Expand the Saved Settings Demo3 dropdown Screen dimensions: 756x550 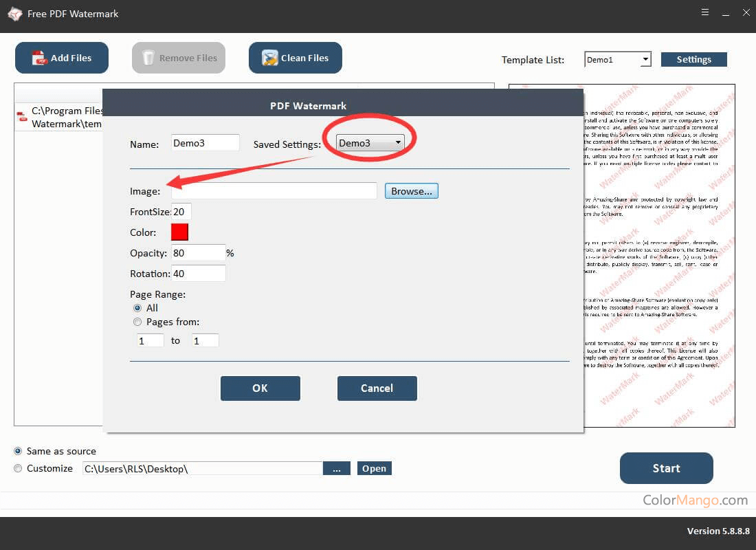click(397, 143)
